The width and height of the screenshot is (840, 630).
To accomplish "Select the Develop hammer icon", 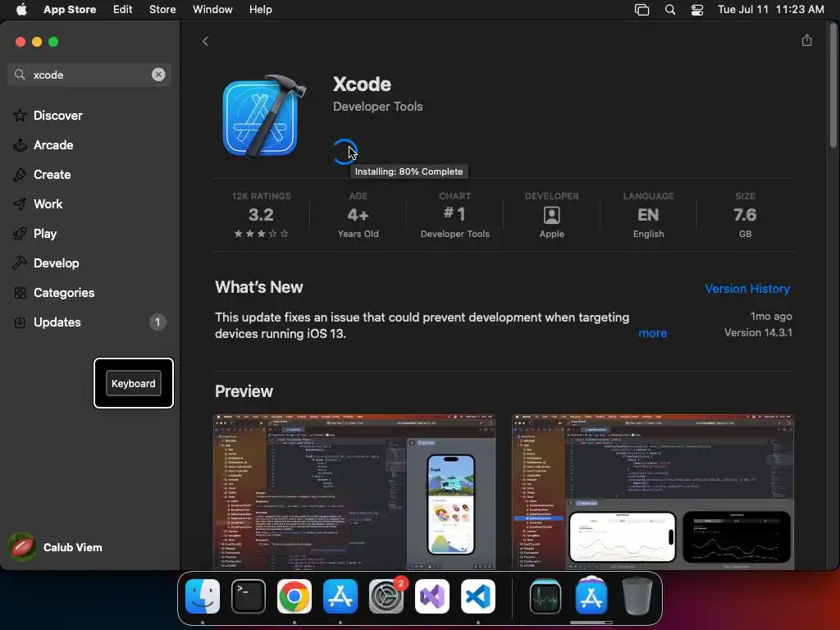I will [x=20, y=262].
